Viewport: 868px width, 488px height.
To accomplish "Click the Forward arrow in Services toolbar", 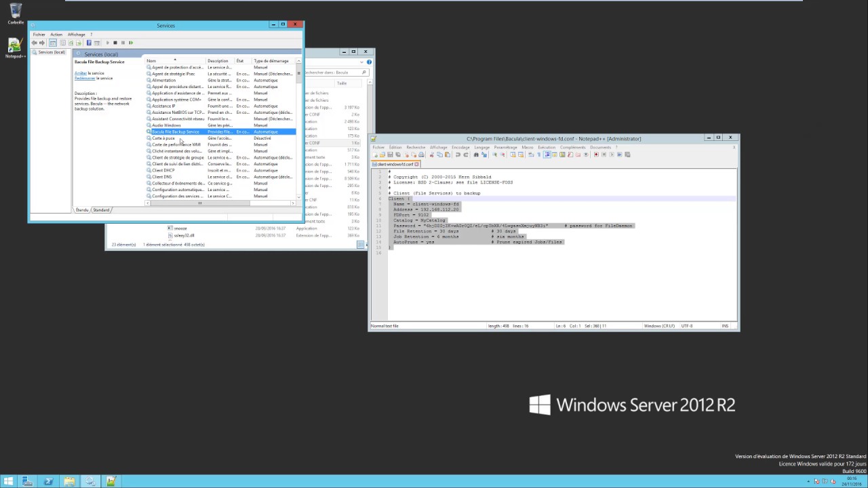I will point(42,43).
